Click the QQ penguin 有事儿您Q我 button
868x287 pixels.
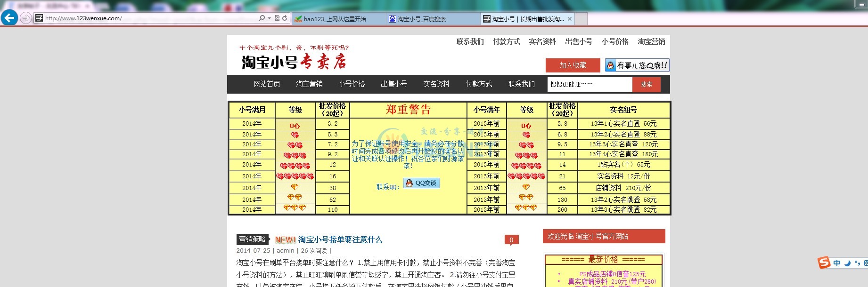(637, 65)
